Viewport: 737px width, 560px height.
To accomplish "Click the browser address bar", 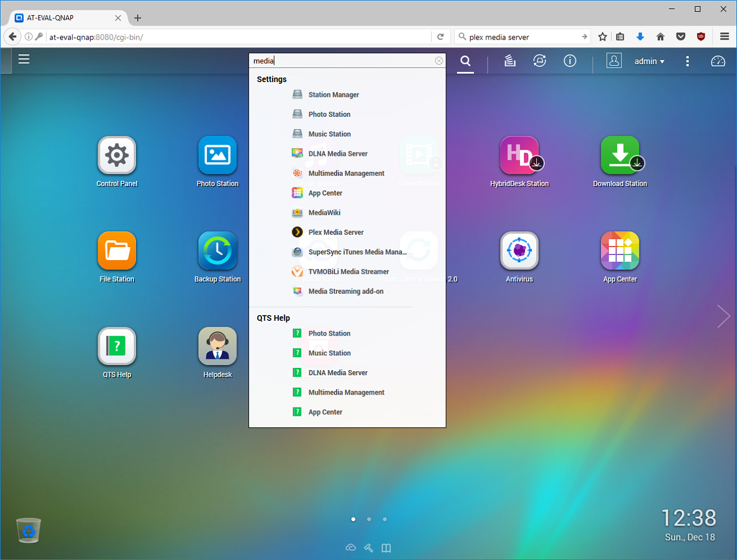I will (x=238, y=37).
